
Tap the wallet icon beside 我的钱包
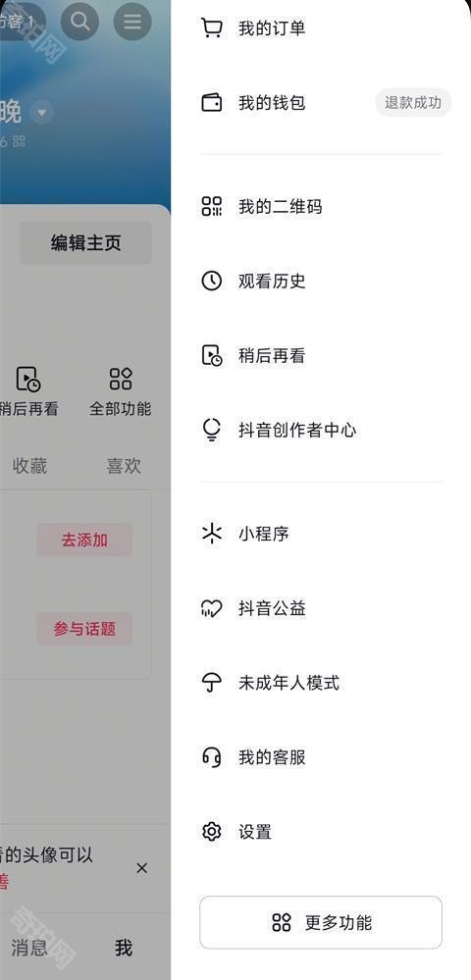pos(211,102)
